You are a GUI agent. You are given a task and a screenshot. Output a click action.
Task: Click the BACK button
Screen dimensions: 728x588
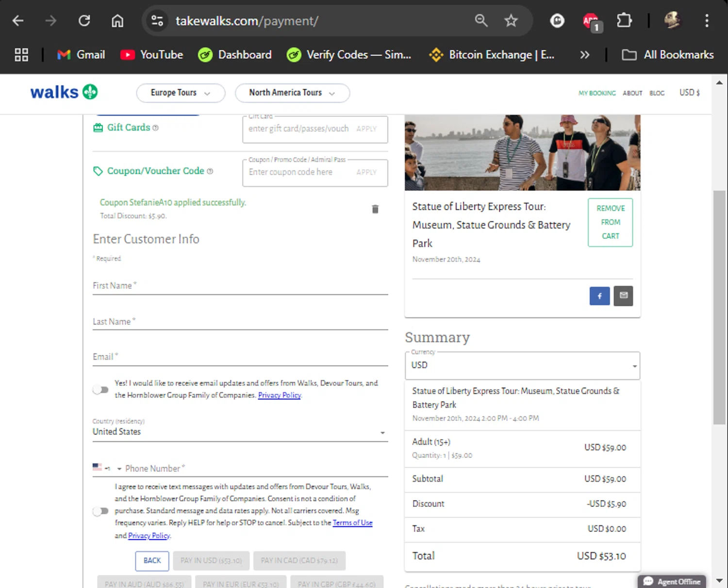pyautogui.click(x=152, y=561)
